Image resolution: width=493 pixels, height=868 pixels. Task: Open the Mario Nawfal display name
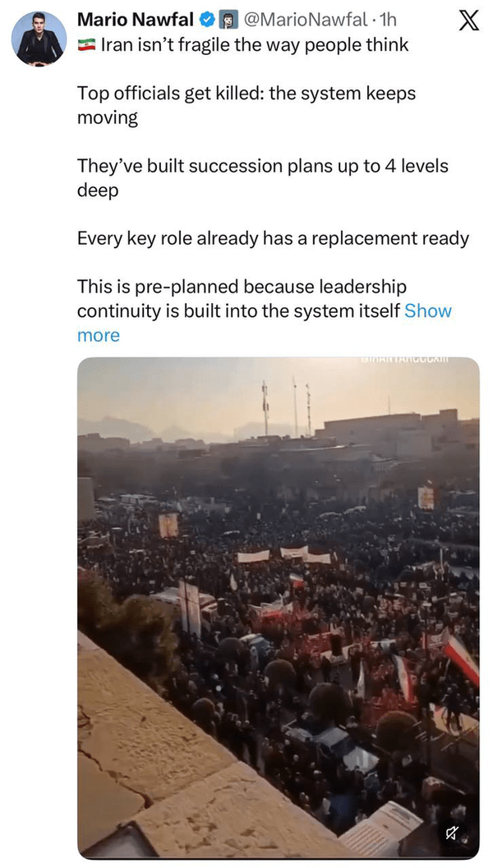pos(136,20)
